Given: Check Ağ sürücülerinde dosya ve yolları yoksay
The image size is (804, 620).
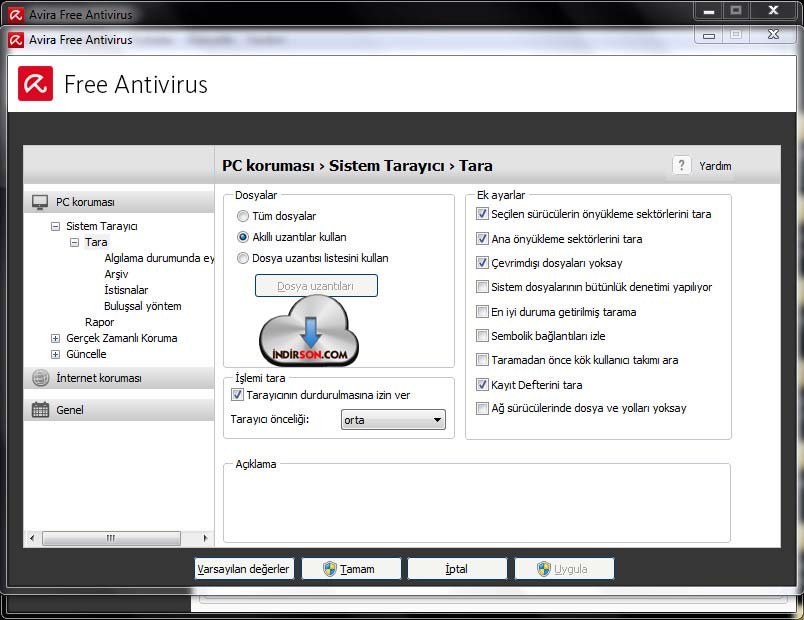Looking at the screenshot, I should point(482,408).
